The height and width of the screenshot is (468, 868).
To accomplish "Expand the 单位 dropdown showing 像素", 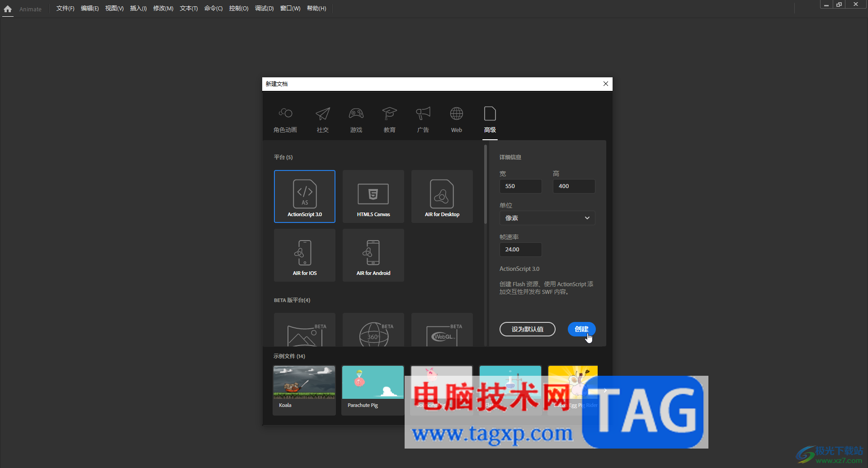I will (x=547, y=218).
